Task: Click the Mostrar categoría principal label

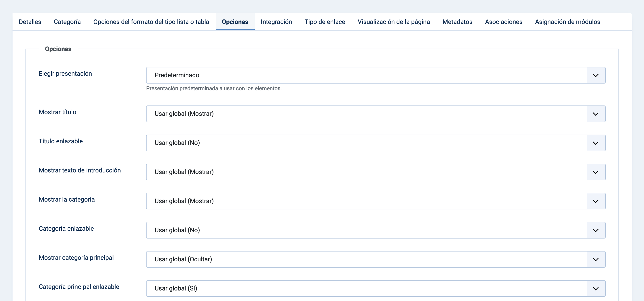Action: pyautogui.click(x=76, y=258)
